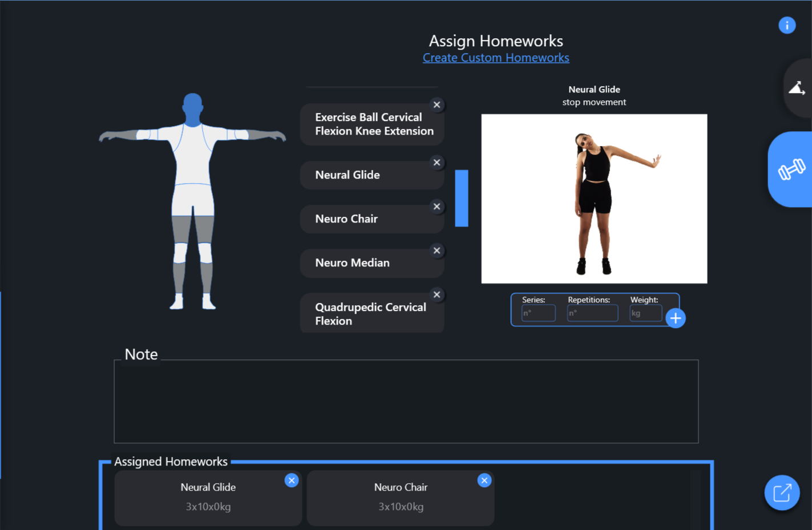The height and width of the screenshot is (530, 812).
Task: Click the 'stop movement' caption
Action: pyautogui.click(x=594, y=102)
